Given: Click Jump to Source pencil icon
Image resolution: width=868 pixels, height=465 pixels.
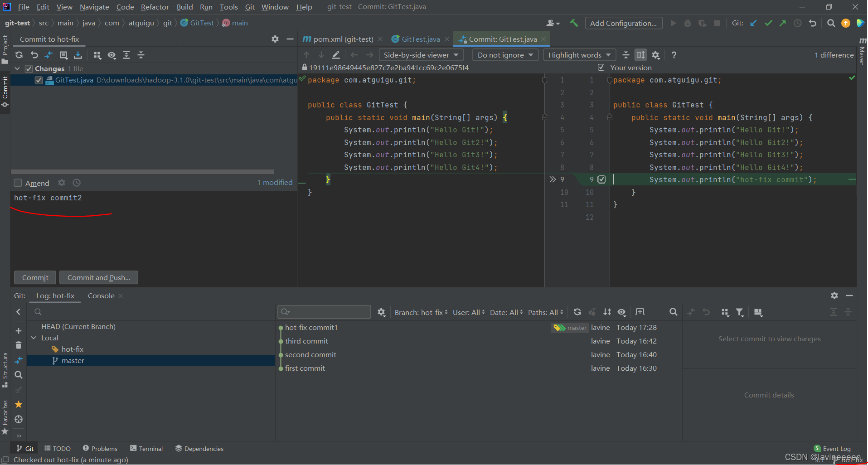Looking at the screenshot, I should pos(336,55).
